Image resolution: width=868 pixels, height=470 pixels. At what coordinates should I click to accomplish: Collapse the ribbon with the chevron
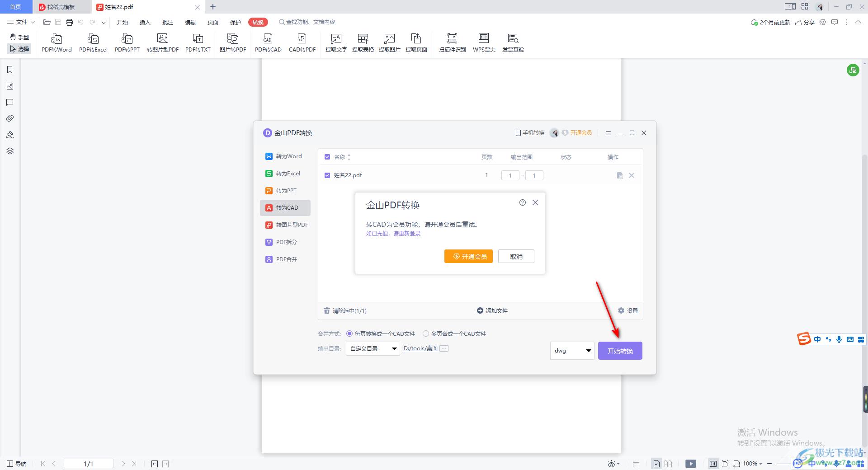coord(858,22)
